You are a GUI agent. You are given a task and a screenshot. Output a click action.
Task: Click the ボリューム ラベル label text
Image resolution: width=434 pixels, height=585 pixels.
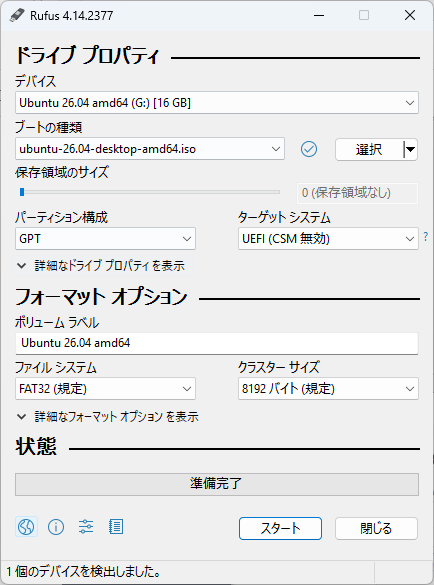coord(57,322)
